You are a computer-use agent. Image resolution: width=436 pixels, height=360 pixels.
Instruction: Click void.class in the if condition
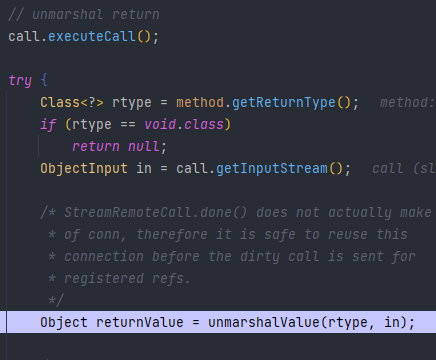(184, 124)
